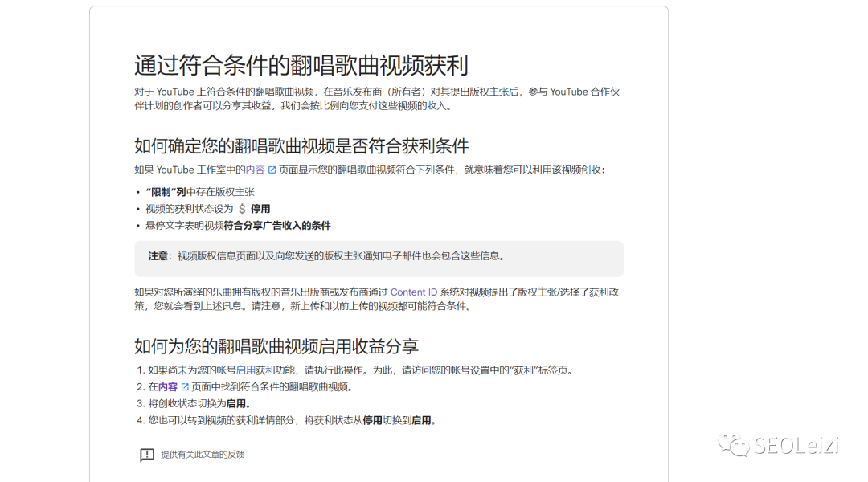Screen dimensions: 868x482
Task: Open the 内容 link in the eligibility paragraph
Action: 256,170
